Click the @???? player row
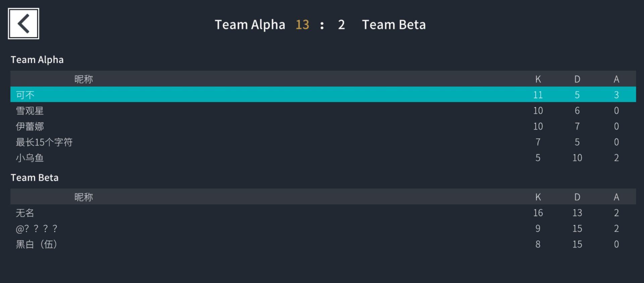Viewport: 644px width, 283px height. [37, 229]
